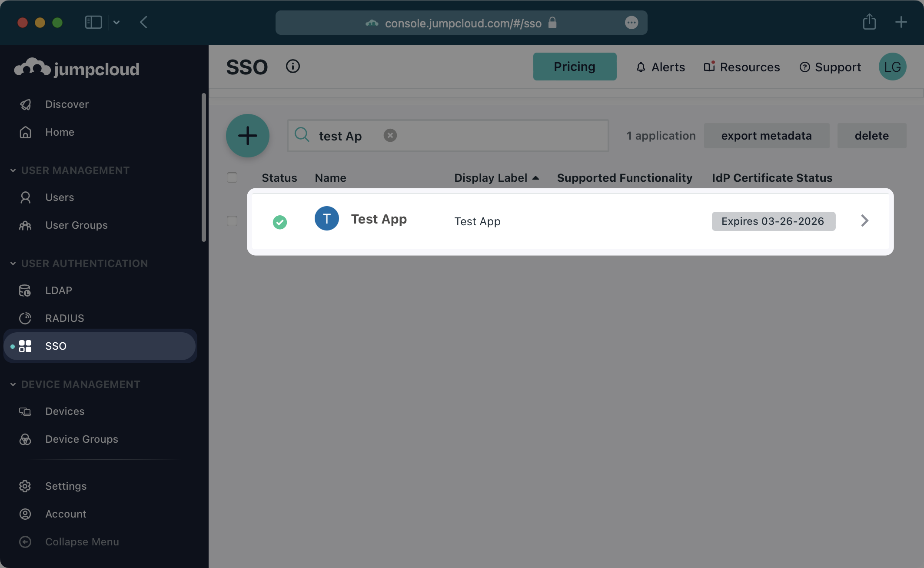Open the SSO info tooltip icon
Screen dimensions: 924x568
(292, 66)
